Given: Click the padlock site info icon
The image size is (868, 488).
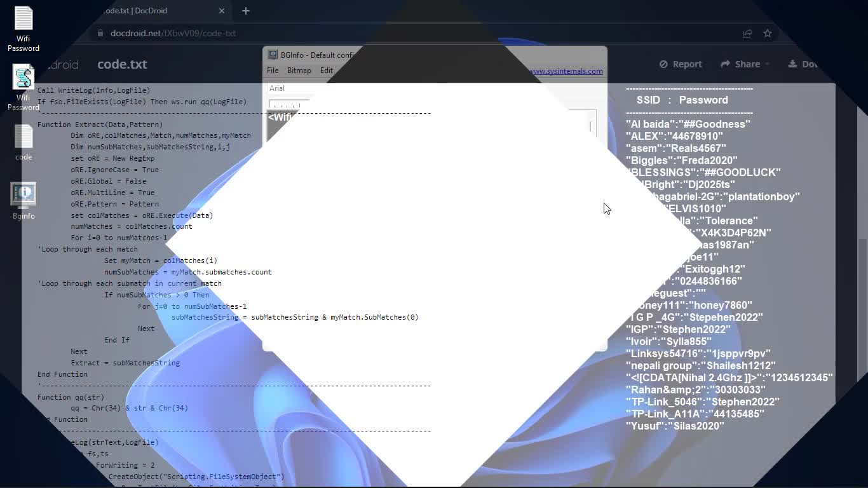Looking at the screenshot, I should pos(100,33).
